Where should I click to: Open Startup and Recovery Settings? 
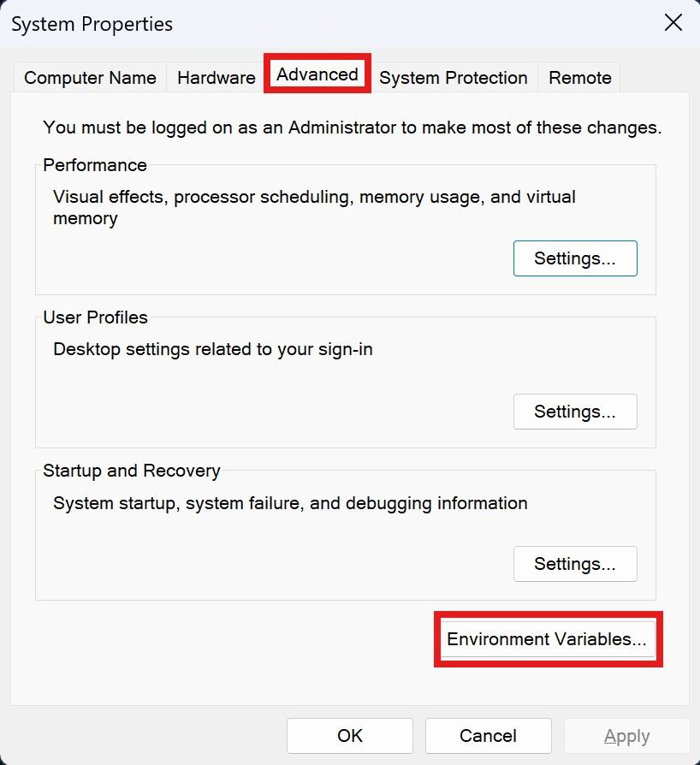click(x=575, y=564)
